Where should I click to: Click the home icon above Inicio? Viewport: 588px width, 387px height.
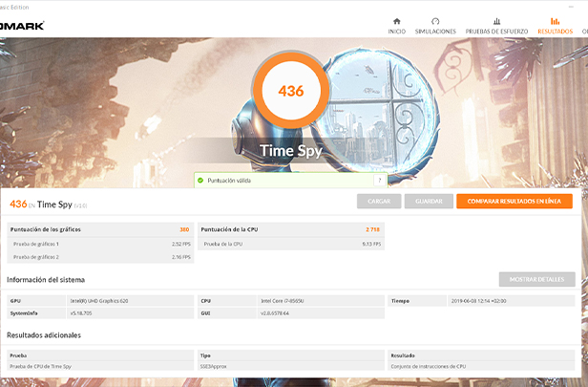pyautogui.click(x=397, y=21)
